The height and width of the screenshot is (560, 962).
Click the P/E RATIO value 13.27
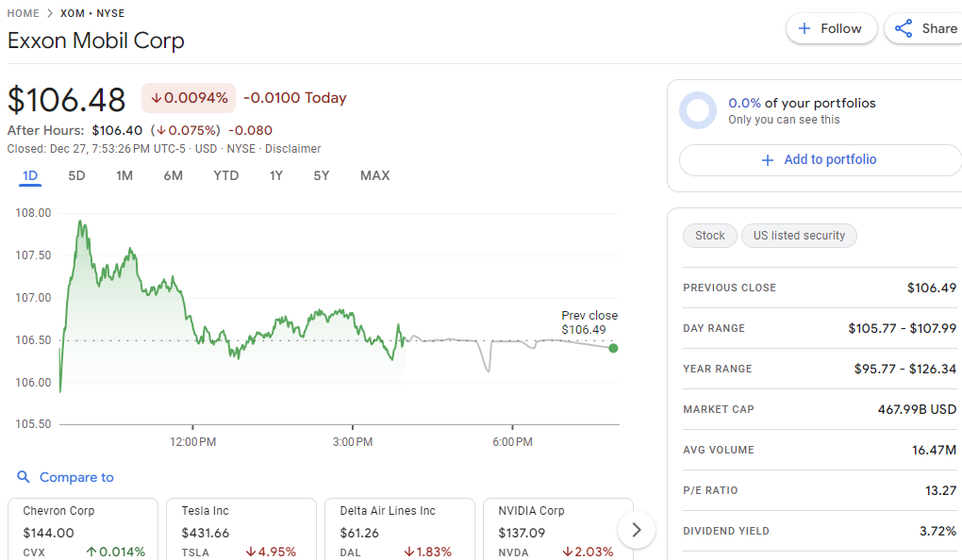click(x=940, y=490)
